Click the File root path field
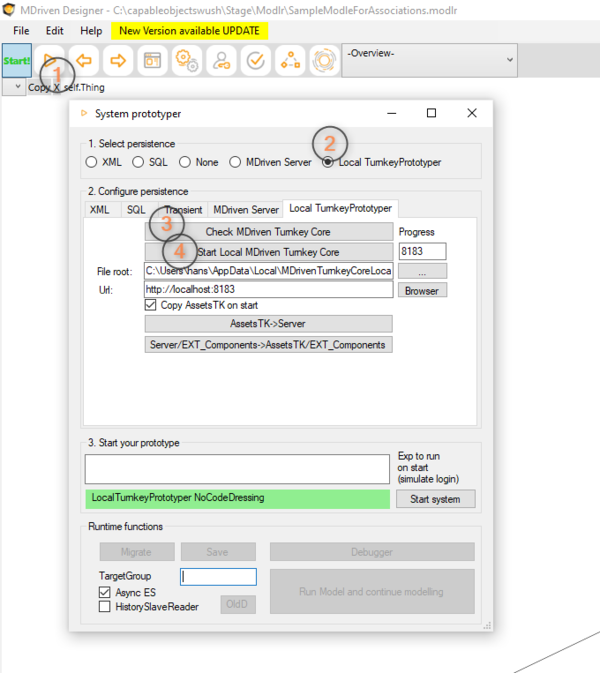This screenshot has height=673, width=600. pyautogui.click(x=269, y=271)
